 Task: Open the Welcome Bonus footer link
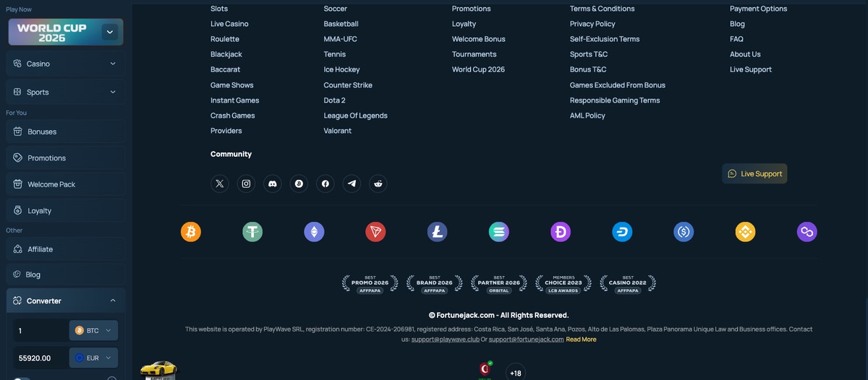(479, 39)
